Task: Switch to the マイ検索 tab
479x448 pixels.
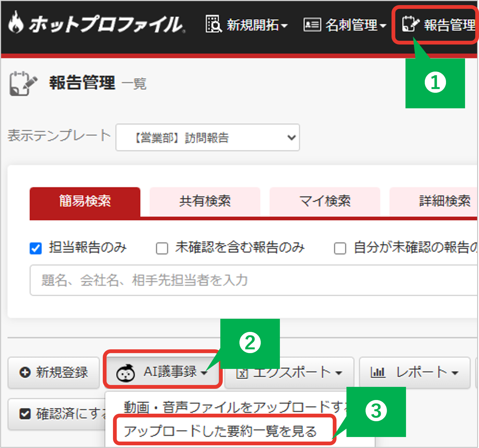Action: point(324,201)
